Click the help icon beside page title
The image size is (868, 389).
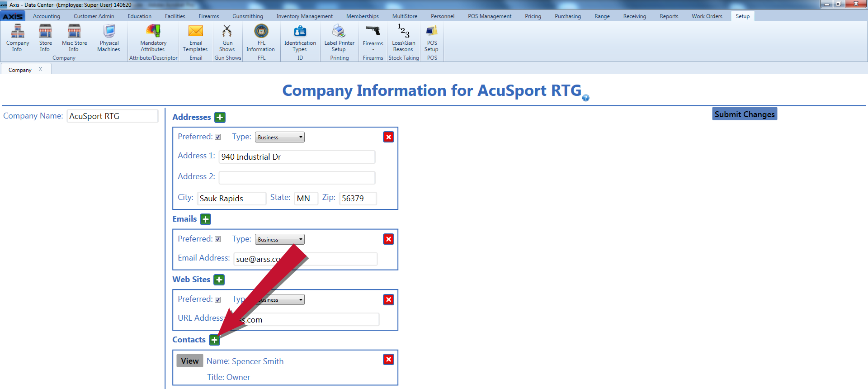[x=585, y=98]
